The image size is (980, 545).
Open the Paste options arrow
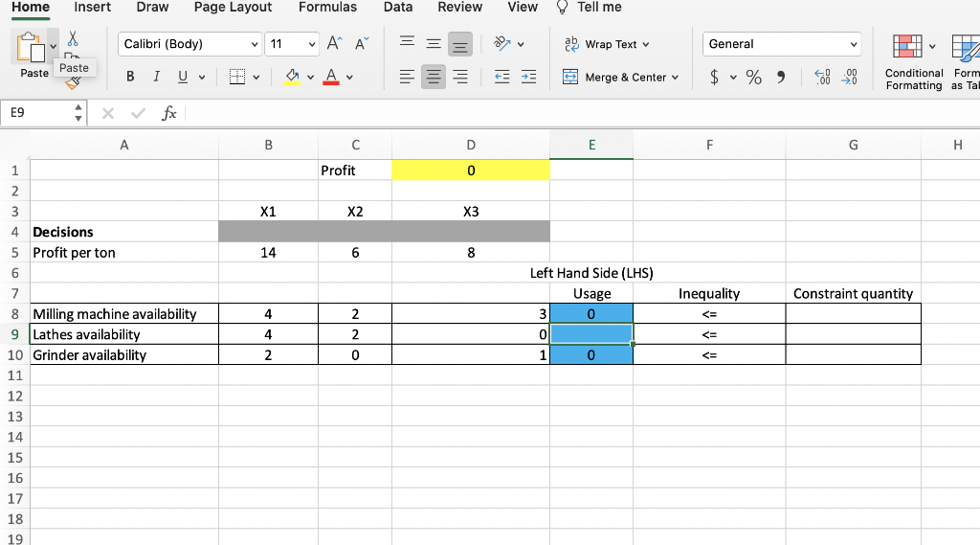pyautogui.click(x=54, y=46)
